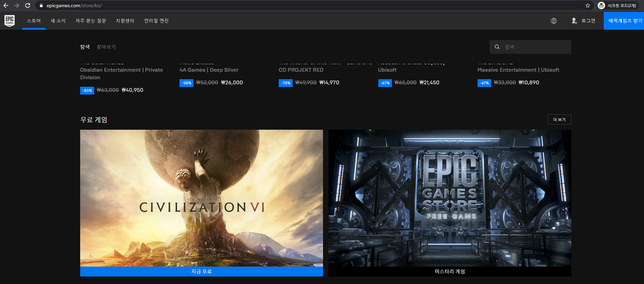Open the 새 소식 menu item

[x=58, y=21]
